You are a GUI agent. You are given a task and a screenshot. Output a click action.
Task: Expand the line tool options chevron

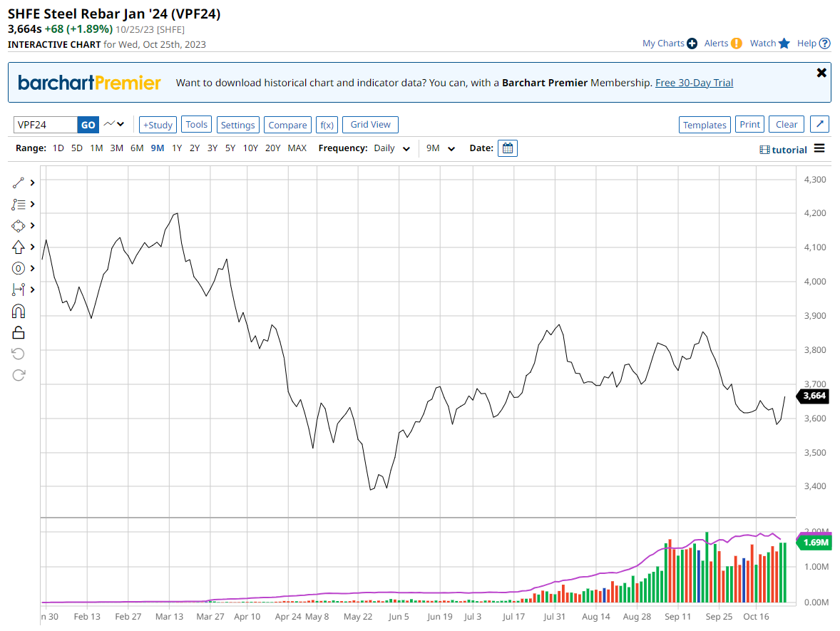(33, 183)
